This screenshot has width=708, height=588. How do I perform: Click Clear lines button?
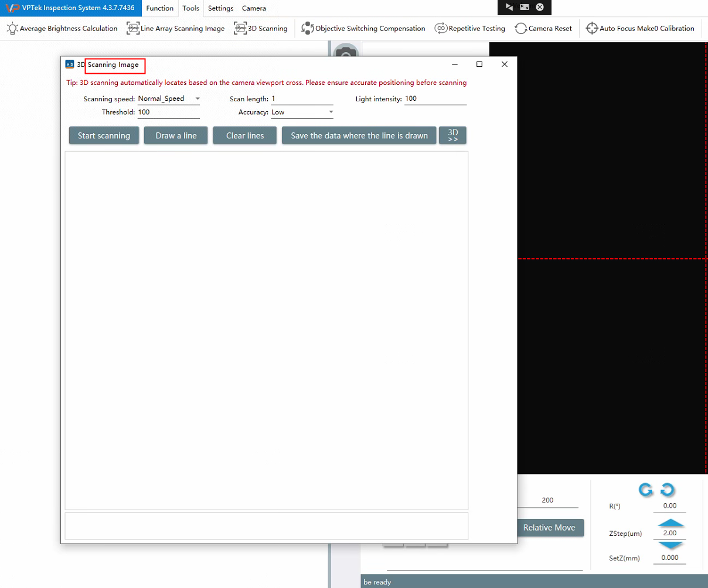coord(245,135)
